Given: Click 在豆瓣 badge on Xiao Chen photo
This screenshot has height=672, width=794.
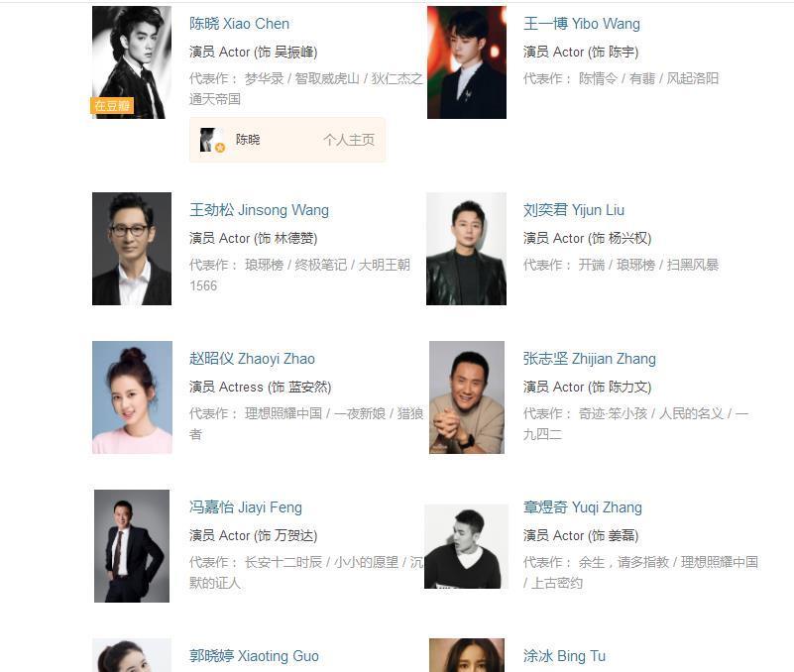Looking at the screenshot, I should (112, 105).
